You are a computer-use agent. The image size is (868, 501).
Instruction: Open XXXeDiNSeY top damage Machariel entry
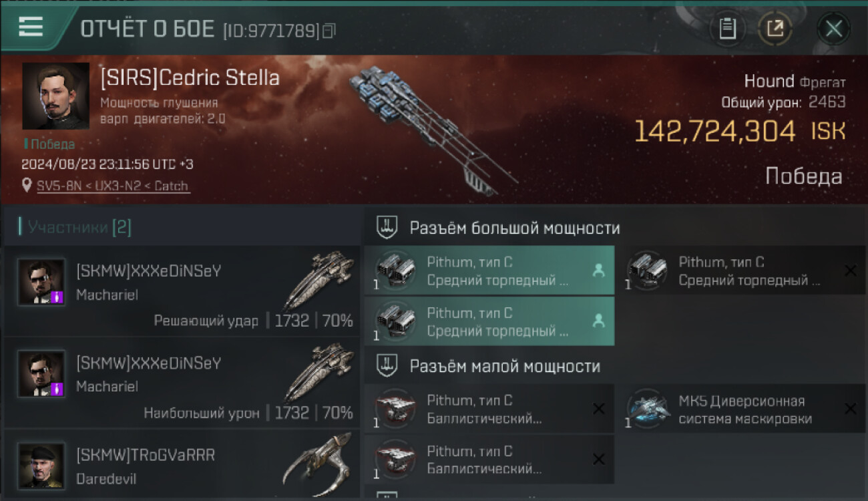182,383
